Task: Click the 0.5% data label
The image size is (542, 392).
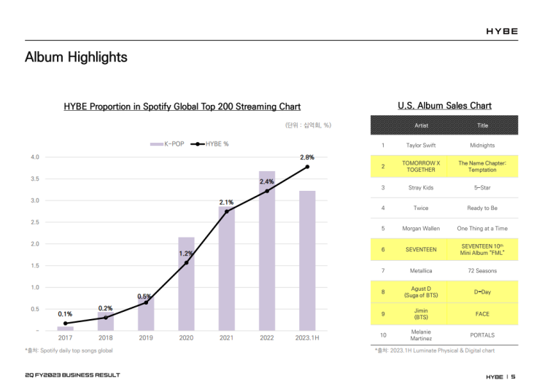Action: pyautogui.click(x=144, y=297)
